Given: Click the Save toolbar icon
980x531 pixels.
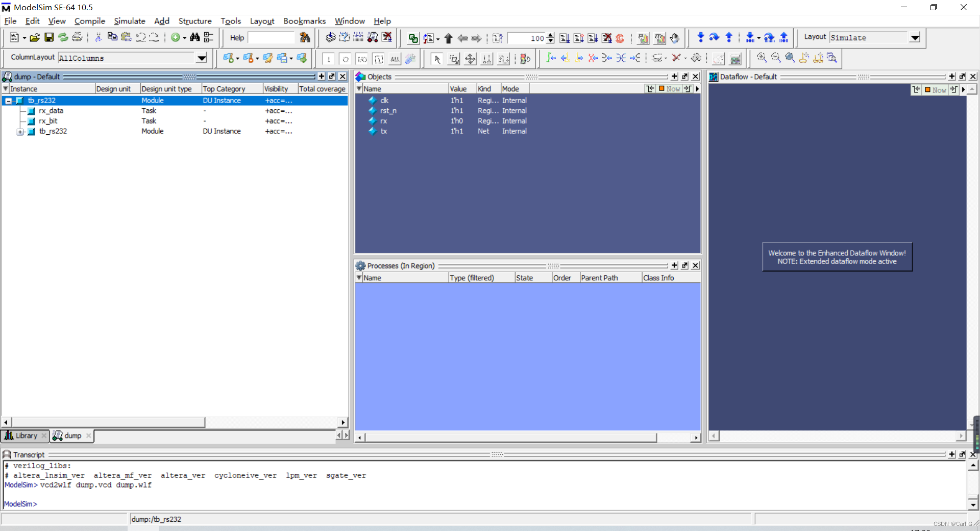Looking at the screenshot, I should (48, 37).
